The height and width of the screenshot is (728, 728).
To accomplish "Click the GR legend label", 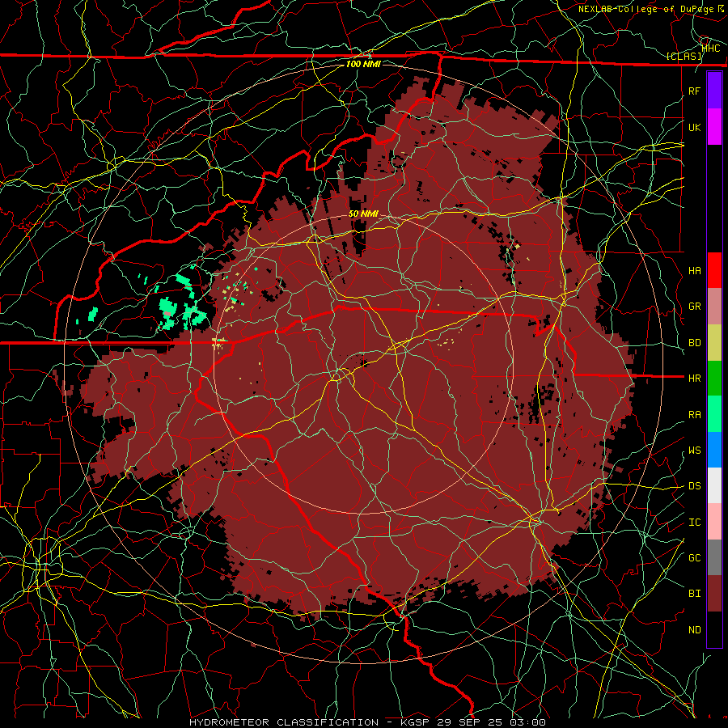I will click(x=694, y=307).
